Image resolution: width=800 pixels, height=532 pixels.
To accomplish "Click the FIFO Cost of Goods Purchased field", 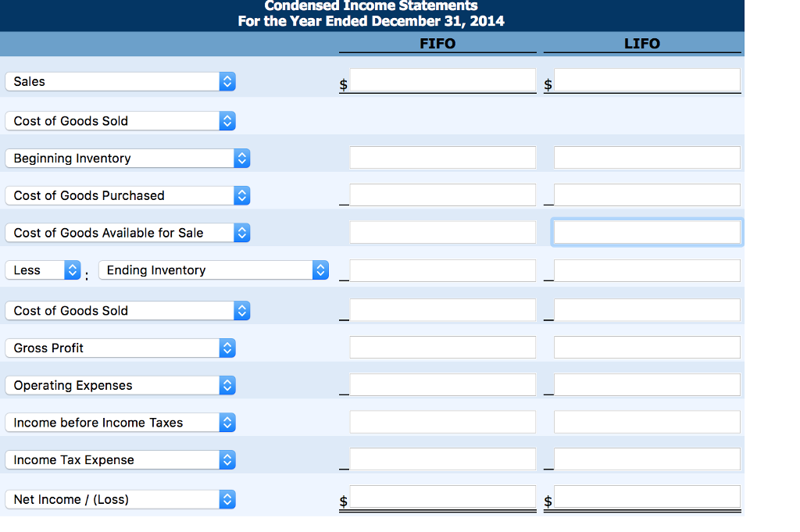I will point(443,195).
